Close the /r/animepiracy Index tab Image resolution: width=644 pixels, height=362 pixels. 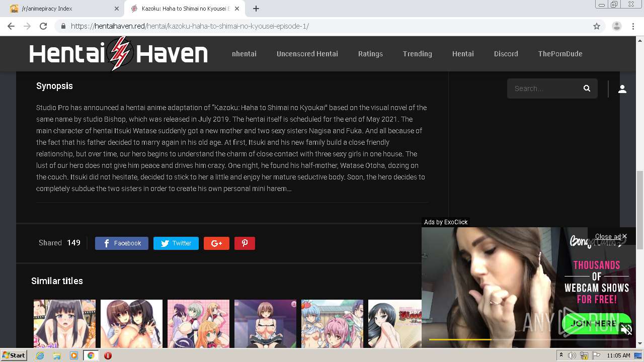coord(117,9)
